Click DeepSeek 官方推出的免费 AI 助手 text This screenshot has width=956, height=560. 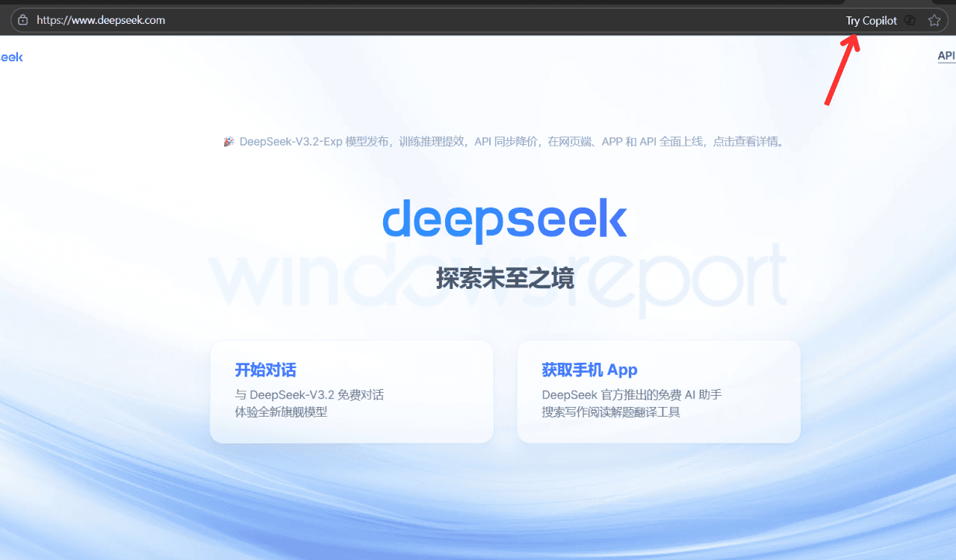[631, 394]
